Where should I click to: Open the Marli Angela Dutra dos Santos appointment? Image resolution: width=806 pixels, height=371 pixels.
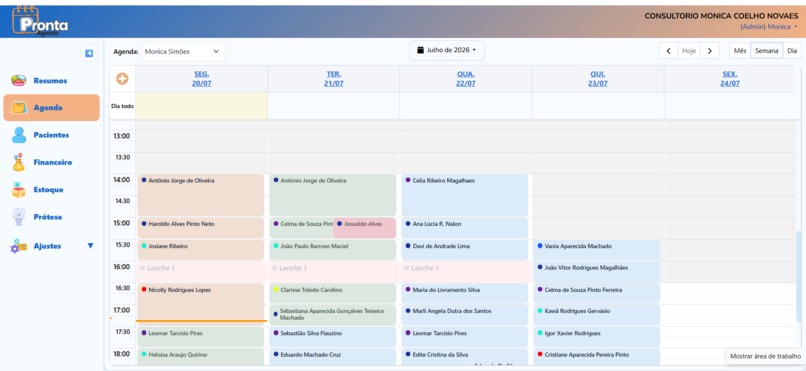[465, 315]
